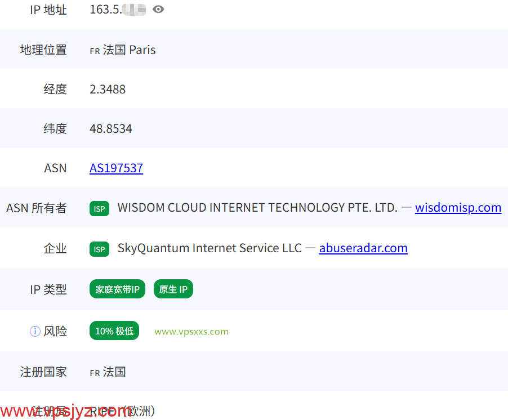The image size is (508, 420).
Task: Select the 原生IP tag
Action: 173,289
